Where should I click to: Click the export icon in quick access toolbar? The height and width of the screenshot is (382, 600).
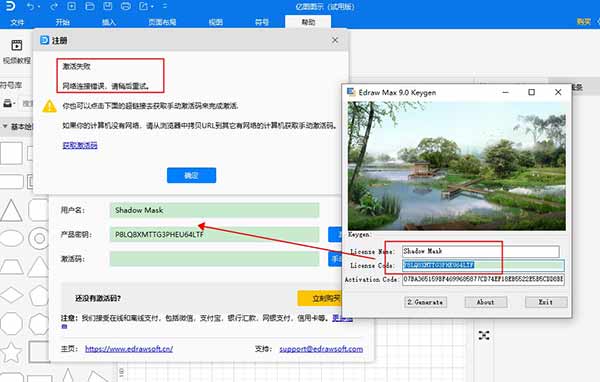(143, 6)
